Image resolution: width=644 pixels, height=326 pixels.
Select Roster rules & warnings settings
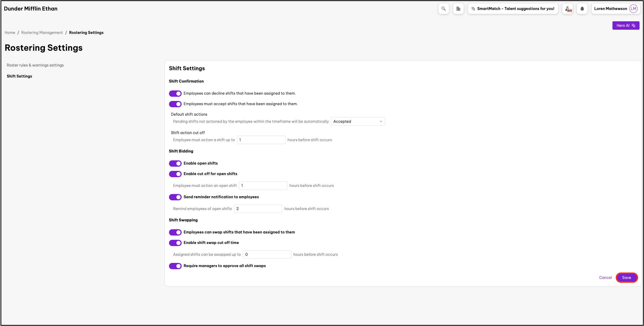pyautogui.click(x=35, y=65)
